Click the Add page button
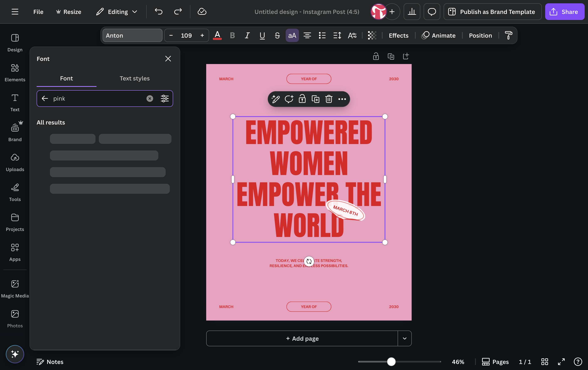 point(302,338)
